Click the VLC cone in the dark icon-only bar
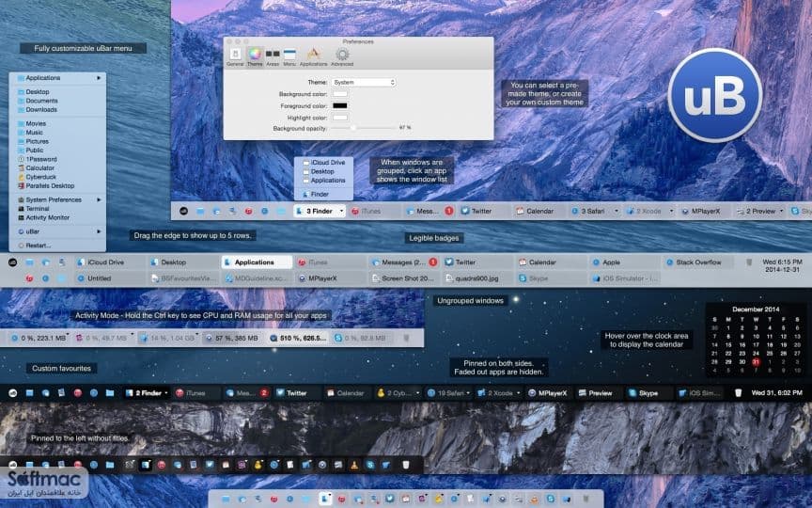This screenshot has height=508, width=812. coord(354,465)
